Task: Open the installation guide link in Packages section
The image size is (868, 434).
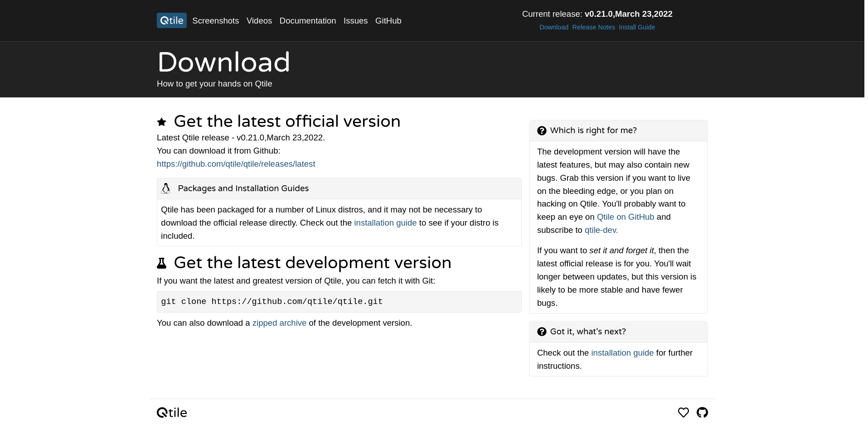Action: click(x=385, y=223)
